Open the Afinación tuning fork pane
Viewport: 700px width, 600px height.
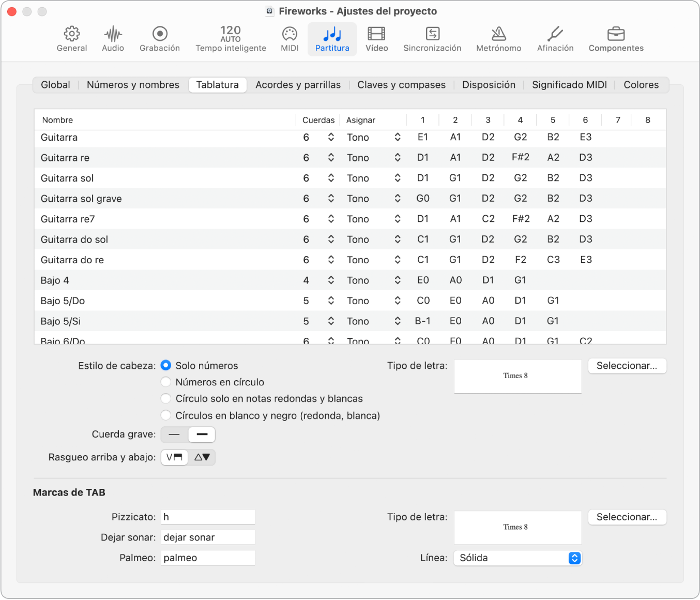555,39
